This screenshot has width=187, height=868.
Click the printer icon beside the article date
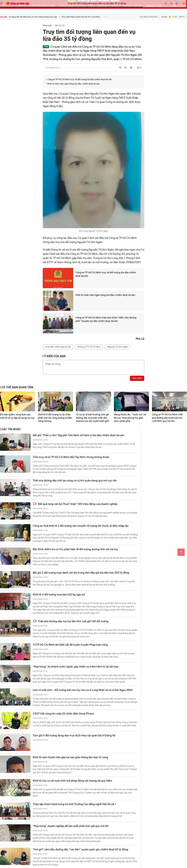coord(131,67)
